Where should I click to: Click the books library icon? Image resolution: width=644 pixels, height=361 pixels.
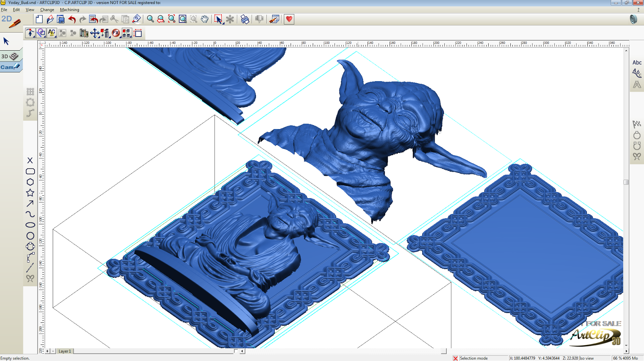(x=84, y=33)
